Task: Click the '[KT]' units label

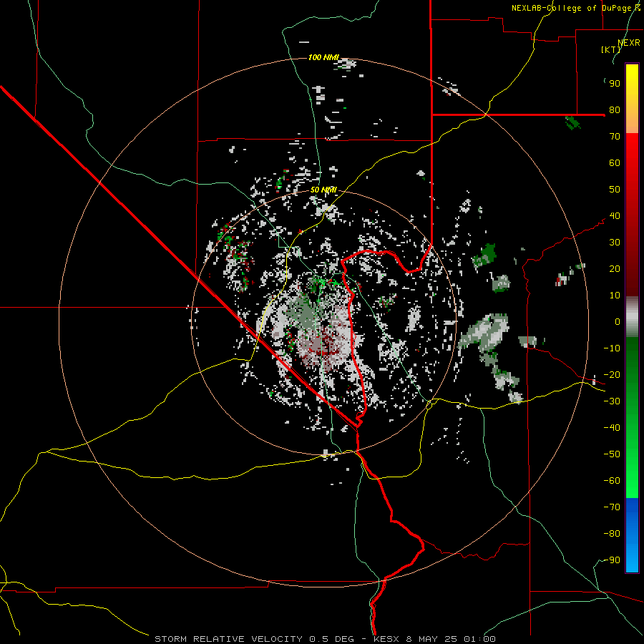Action: (x=611, y=49)
